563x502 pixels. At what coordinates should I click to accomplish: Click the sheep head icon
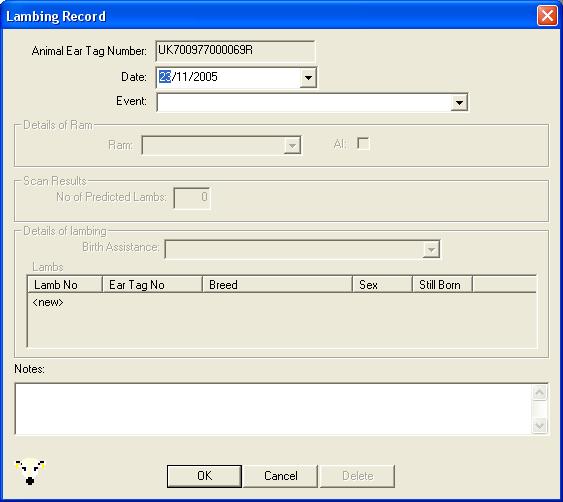point(30,471)
